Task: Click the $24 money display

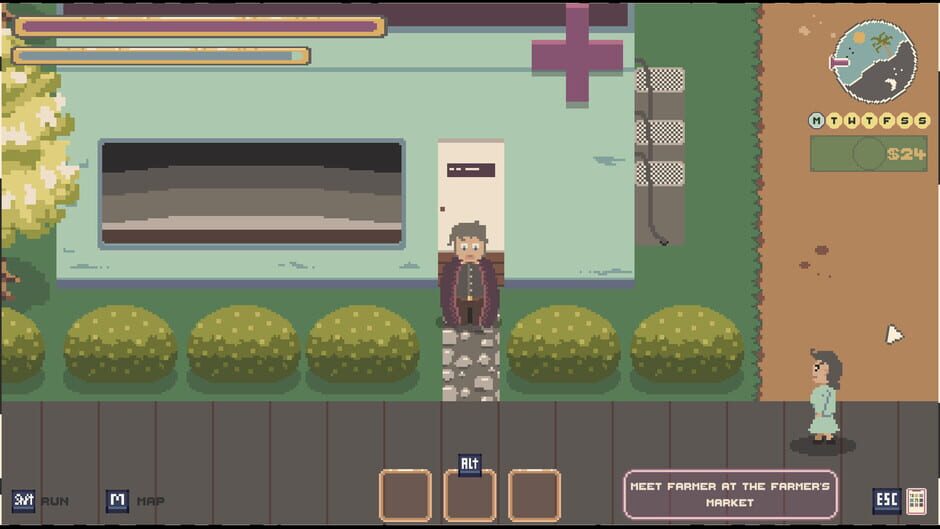Action: 869,154
